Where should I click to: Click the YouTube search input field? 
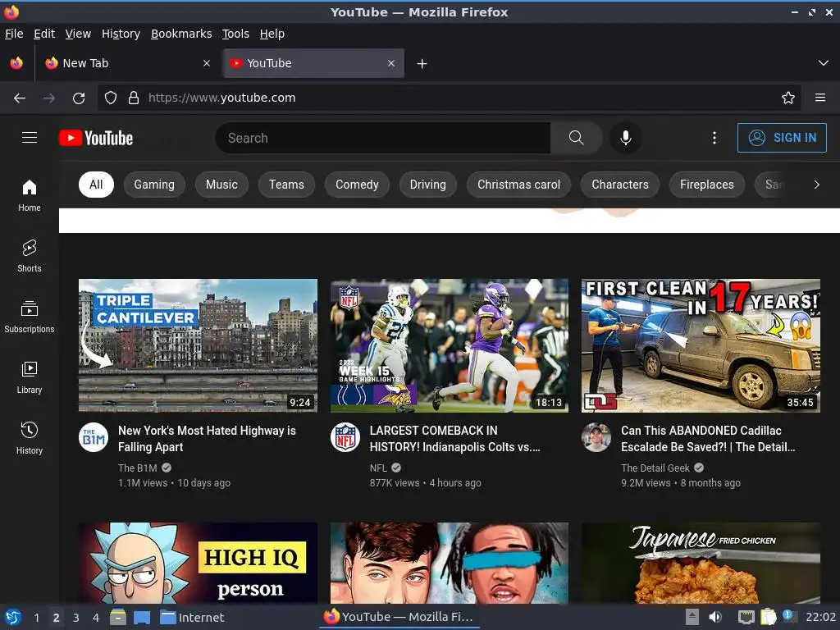point(383,138)
